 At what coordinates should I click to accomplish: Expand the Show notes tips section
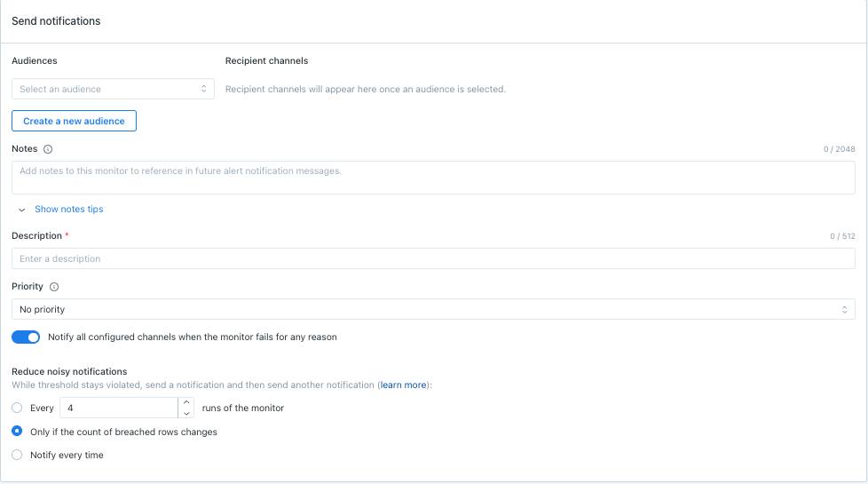pos(68,210)
